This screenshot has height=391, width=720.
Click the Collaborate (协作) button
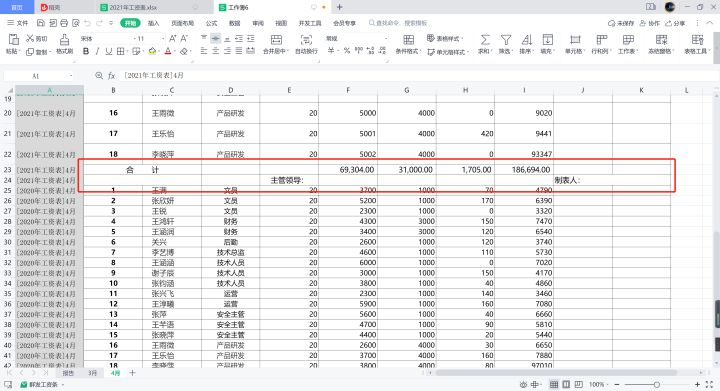649,23
